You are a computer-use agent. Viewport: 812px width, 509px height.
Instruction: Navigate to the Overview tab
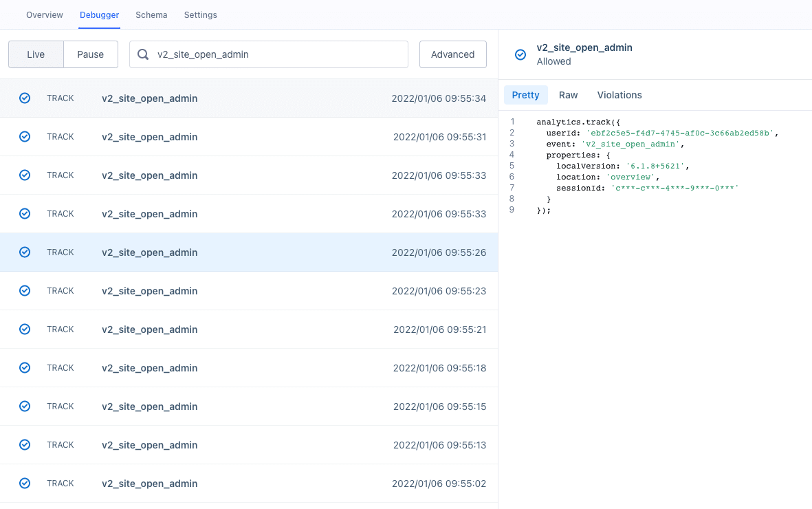44,14
